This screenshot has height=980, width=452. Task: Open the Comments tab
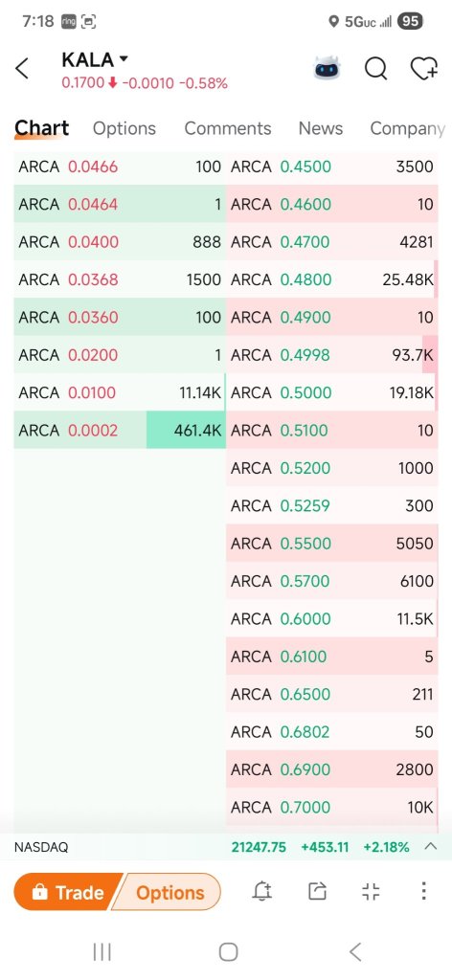point(228,128)
